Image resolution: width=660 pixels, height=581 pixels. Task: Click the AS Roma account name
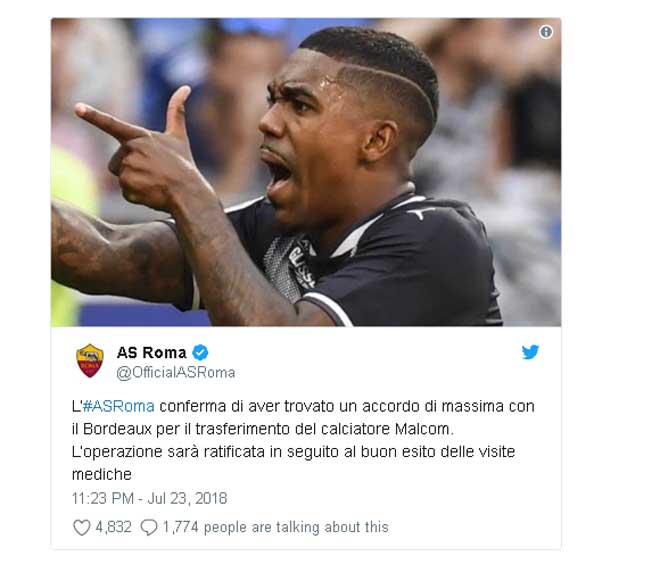[x=151, y=352]
